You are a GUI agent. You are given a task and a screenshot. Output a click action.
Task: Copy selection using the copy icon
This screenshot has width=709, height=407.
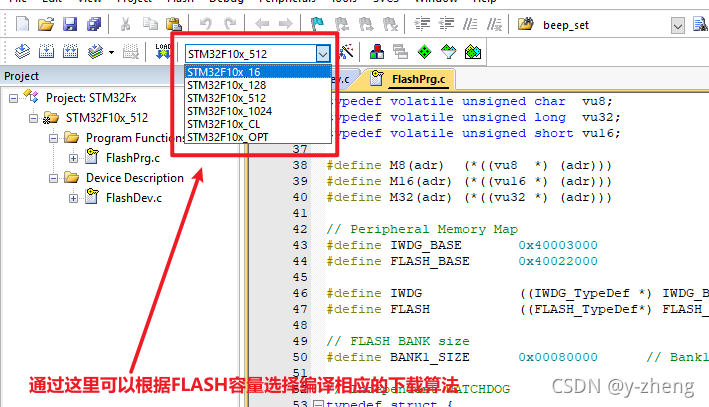tap(150, 24)
